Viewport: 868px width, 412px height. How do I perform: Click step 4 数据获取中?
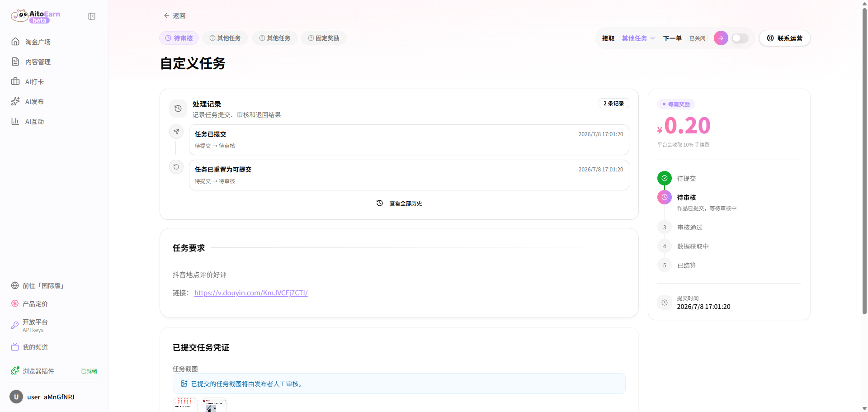(693, 246)
